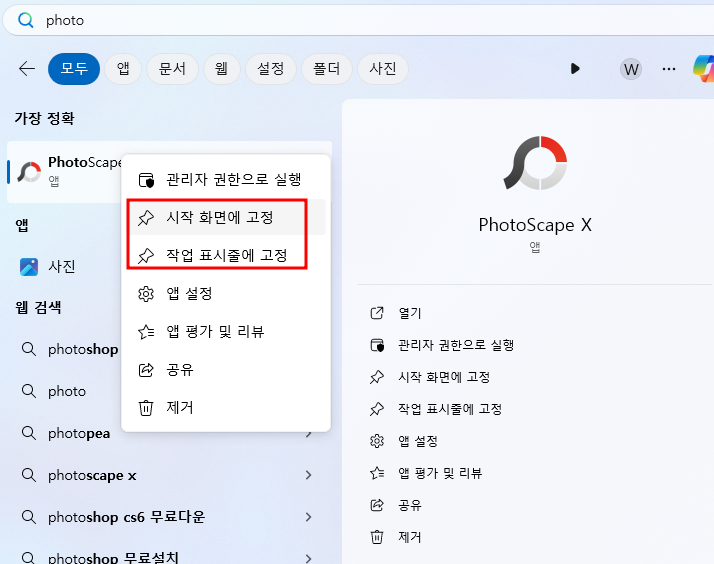Click the gear icon in detail pane
The height and width of the screenshot is (564, 714).
377,441
